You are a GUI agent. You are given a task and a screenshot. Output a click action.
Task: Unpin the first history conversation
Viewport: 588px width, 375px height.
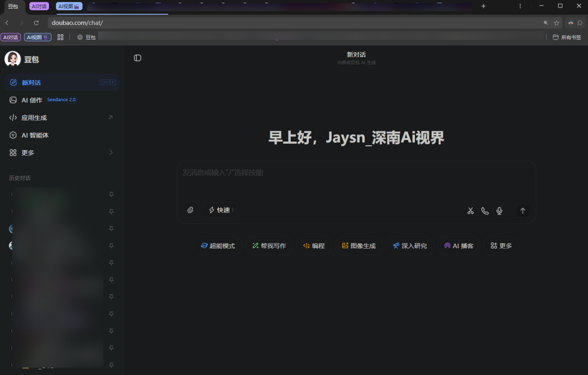pos(111,194)
